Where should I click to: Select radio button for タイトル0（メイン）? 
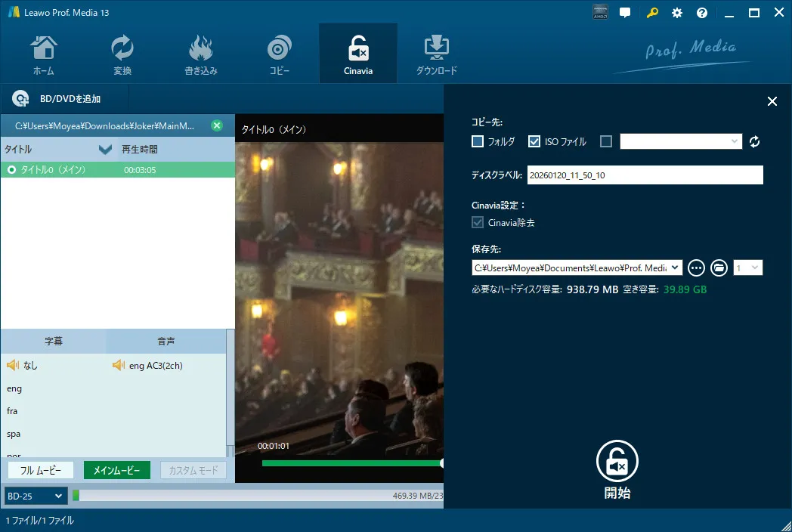[11, 170]
